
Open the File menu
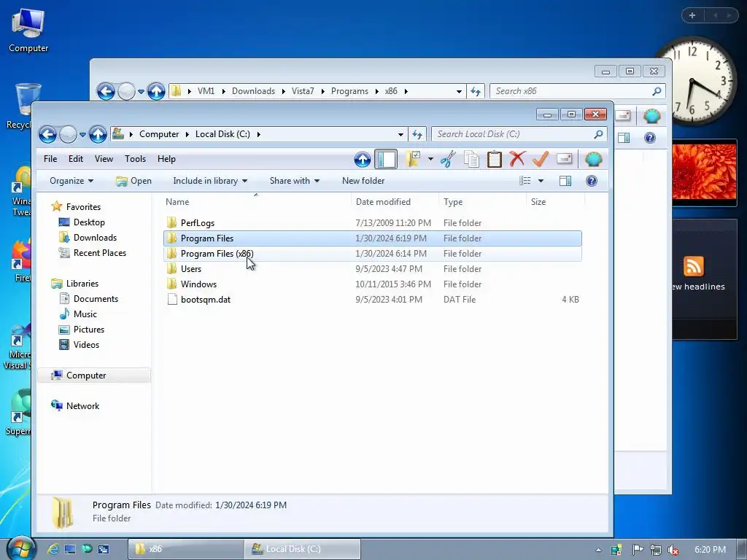(x=50, y=159)
